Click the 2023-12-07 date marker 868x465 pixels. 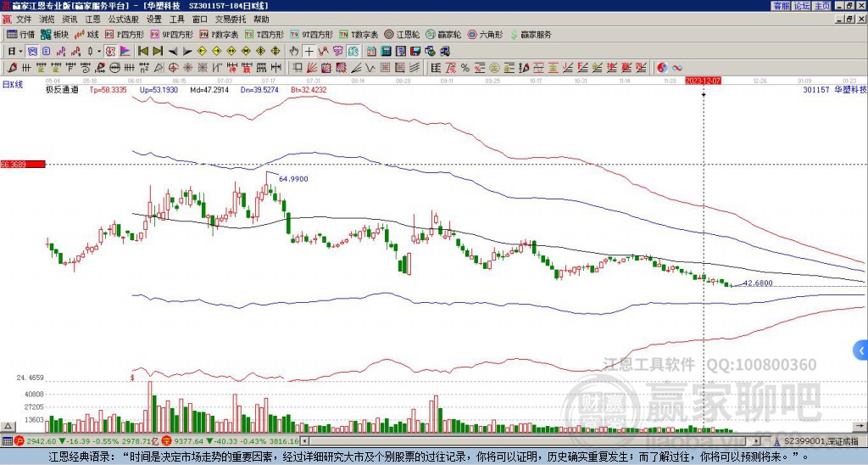pos(703,81)
